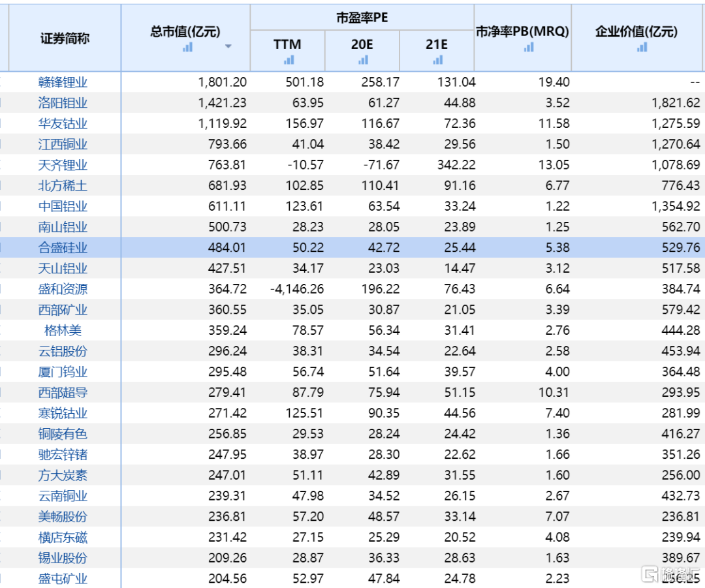Open the 美畅股份 stock link

pyautogui.click(x=63, y=516)
